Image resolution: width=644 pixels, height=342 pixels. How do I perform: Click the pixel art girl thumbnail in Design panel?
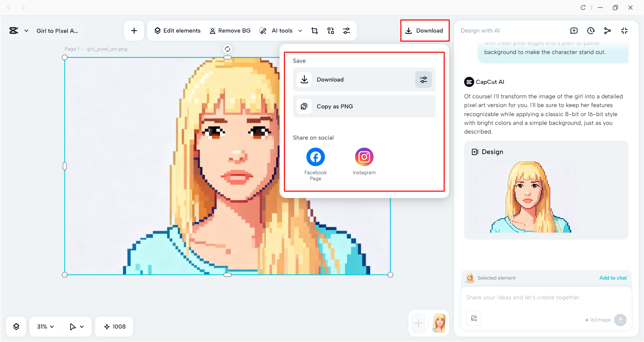pyautogui.click(x=525, y=197)
